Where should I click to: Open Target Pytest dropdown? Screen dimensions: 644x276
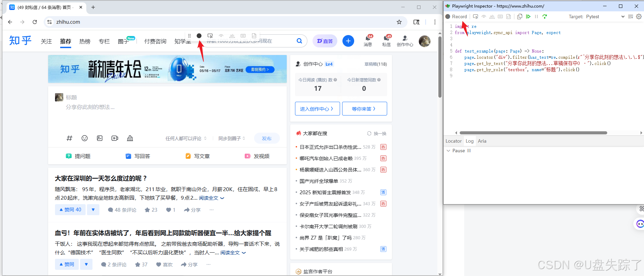(x=605, y=16)
